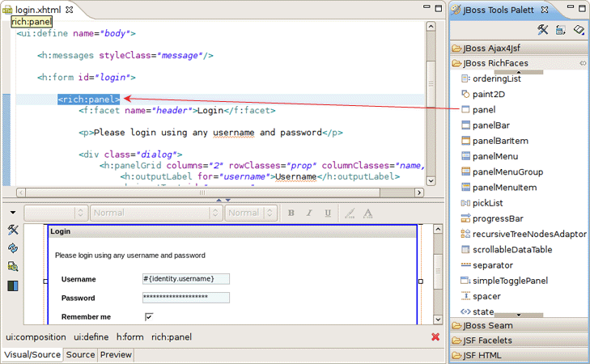Viewport: 590px width, 364px height.
Task: Select progressBar in the RichFaces palette
Action: (498, 218)
